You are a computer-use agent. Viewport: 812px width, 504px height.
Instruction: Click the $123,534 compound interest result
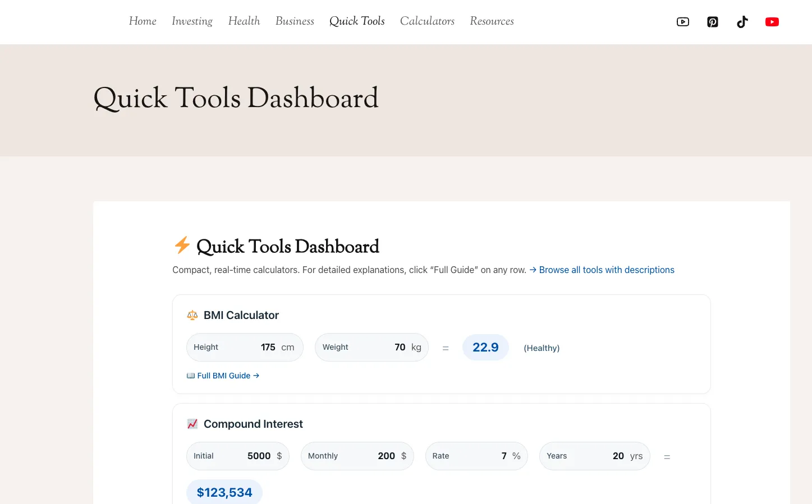point(224,492)
